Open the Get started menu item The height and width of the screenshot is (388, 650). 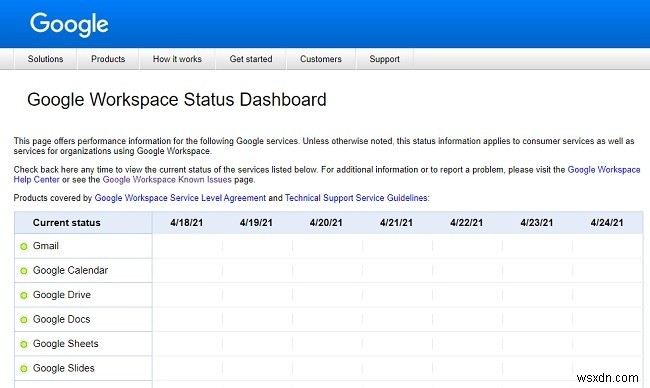click(251, 59)
